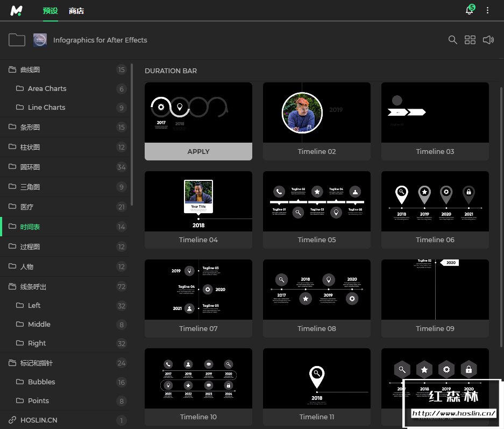Select the Timeline 09 preset thumbnail
The height and width of the screenshot is (429, 504).
pyautogui.click(x=435, y=290)
